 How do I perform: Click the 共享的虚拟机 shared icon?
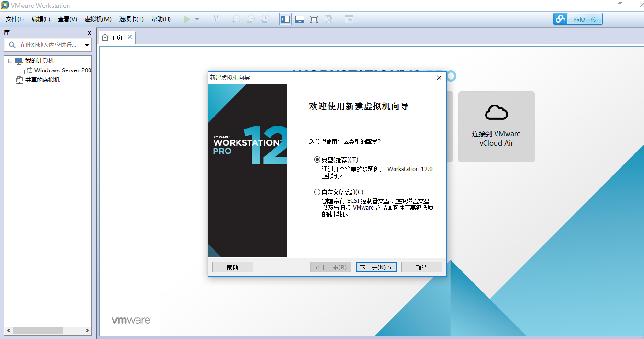point(19,80)
